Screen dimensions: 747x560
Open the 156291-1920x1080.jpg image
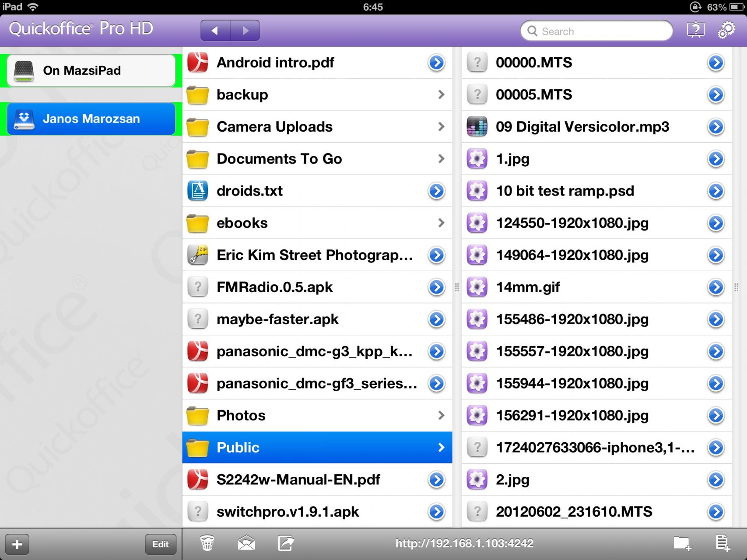click(596, 416)
